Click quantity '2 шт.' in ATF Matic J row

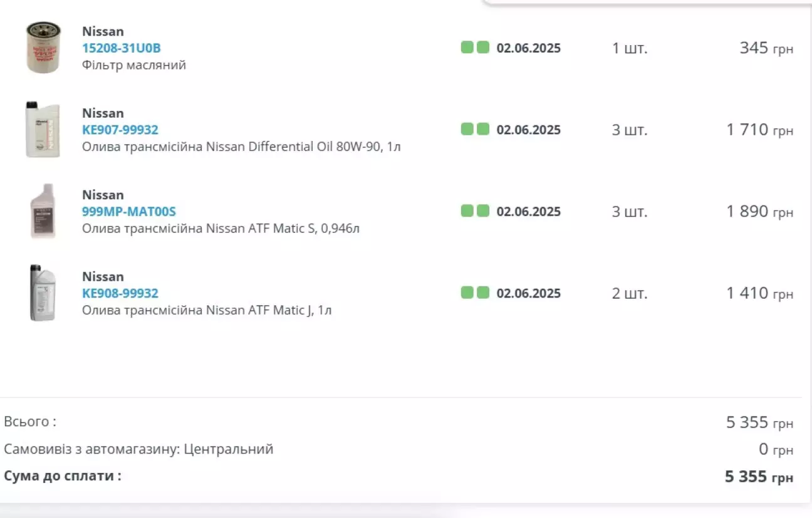coord(630,293)
